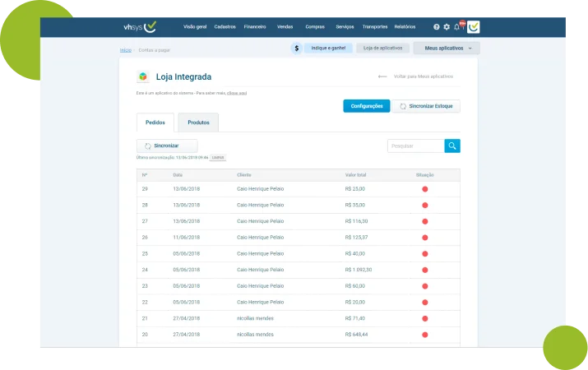
Task: Switch to the Produtos tab
Action: pos(198,123)
